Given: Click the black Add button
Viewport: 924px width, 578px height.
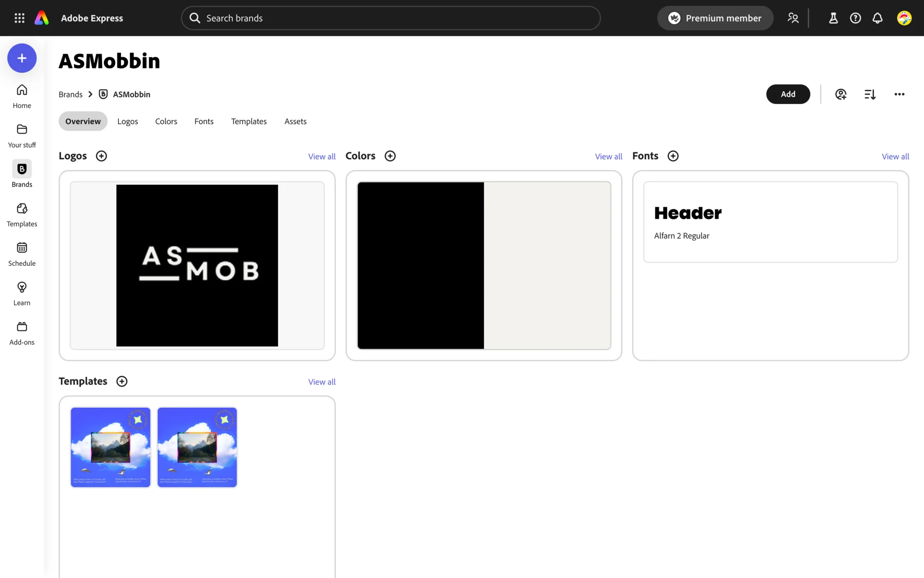Looking at the screenshot, I should click(788, 94).
